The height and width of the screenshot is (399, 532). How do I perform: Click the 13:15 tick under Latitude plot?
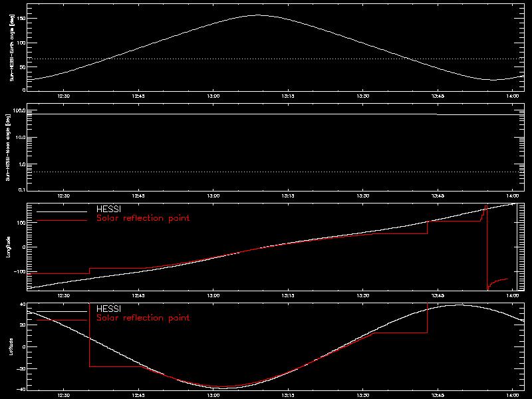point(288,395)
